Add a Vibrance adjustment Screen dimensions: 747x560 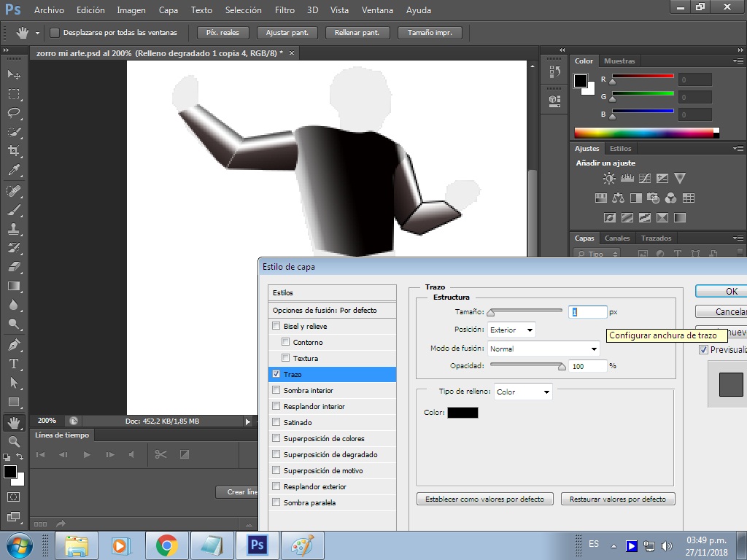click(x=680, y=179)
